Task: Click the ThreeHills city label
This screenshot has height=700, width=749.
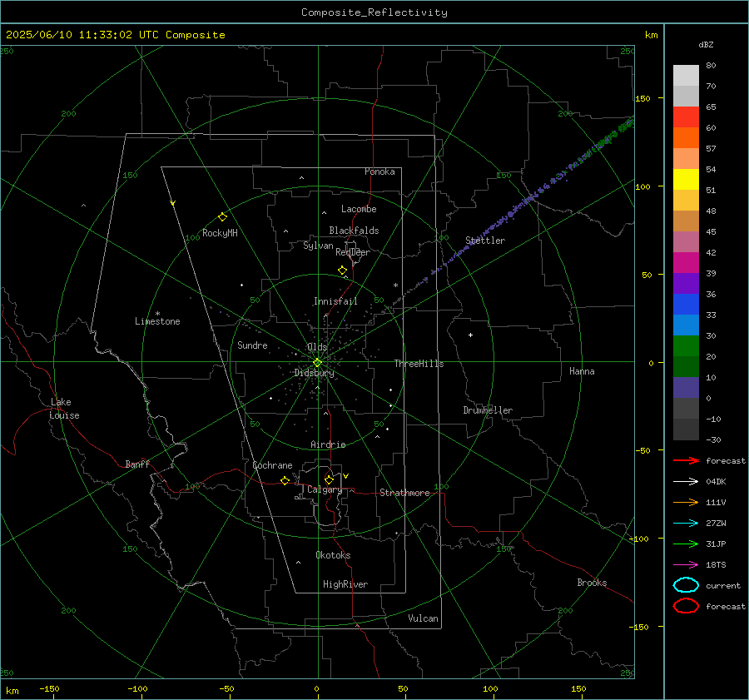Action: 419,364
